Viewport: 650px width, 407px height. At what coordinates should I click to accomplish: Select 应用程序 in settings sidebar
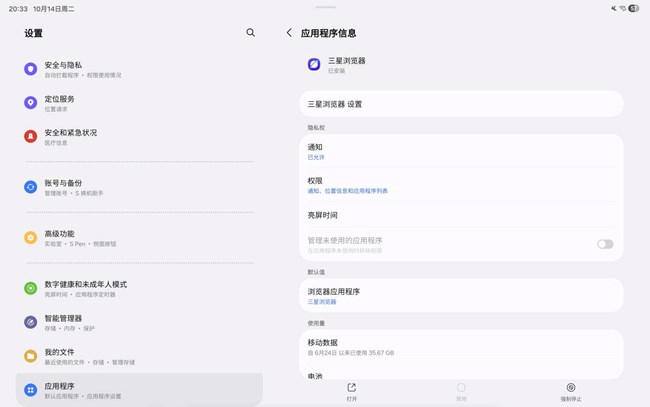point(140,390)
